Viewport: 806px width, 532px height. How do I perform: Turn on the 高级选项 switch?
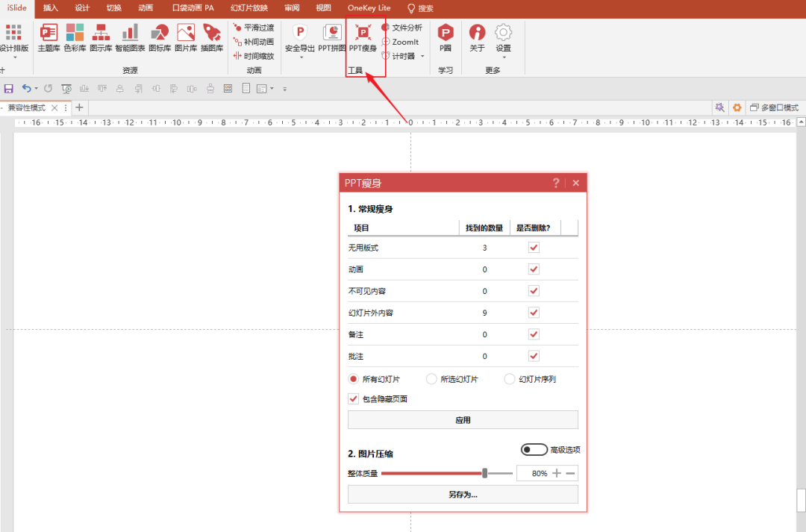click(x=534, y=450)
